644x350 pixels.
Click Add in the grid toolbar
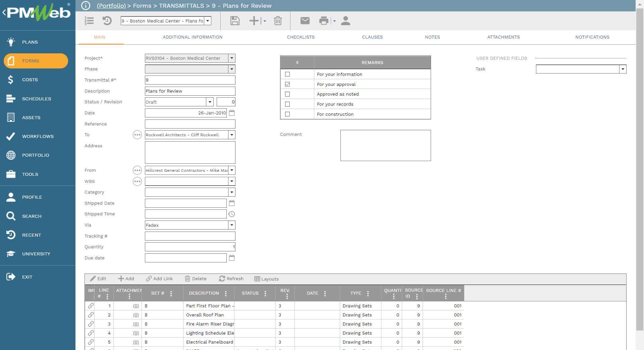(x=126, y=279)
